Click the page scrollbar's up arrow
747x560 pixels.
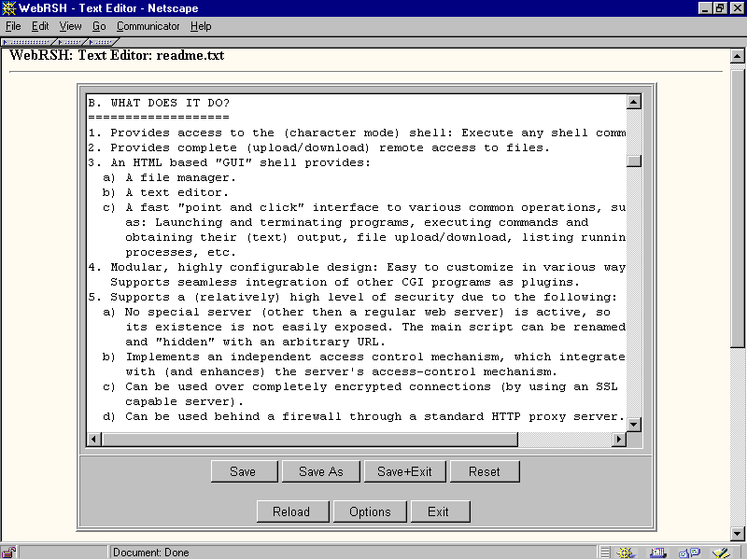(737, 56)
